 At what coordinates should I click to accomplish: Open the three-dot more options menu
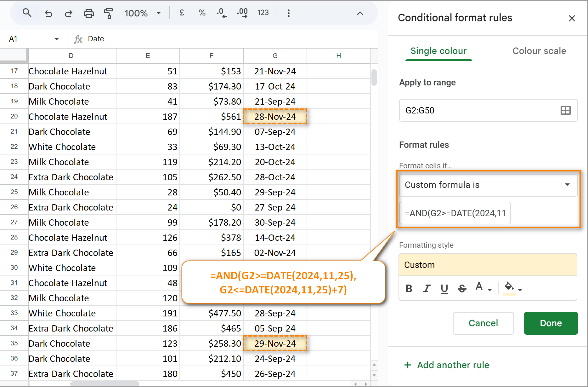[x=288, y=13]
